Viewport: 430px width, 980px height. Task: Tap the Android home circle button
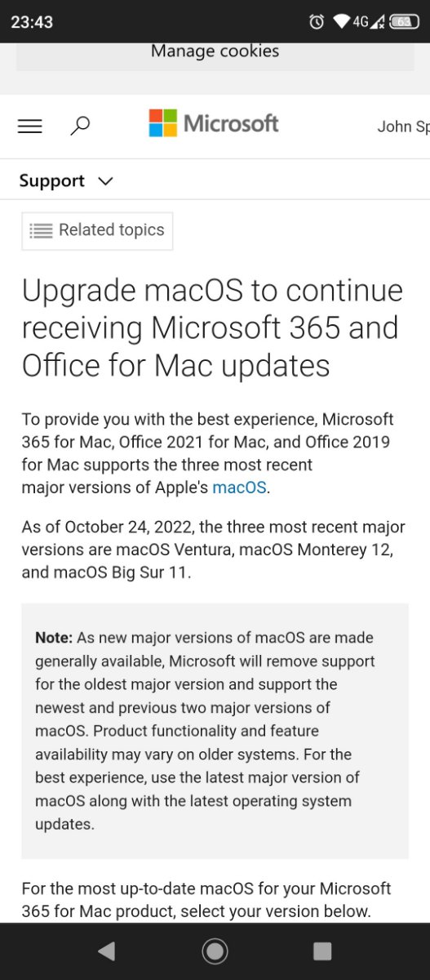pyautogui.click(x=215, y=951)
